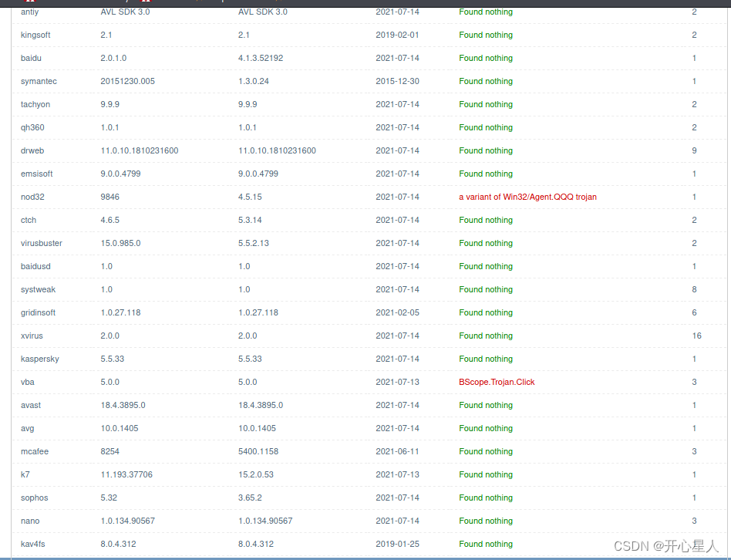Click systweak time value 8
The image size is (731, 560).
(x=694, y=289)
